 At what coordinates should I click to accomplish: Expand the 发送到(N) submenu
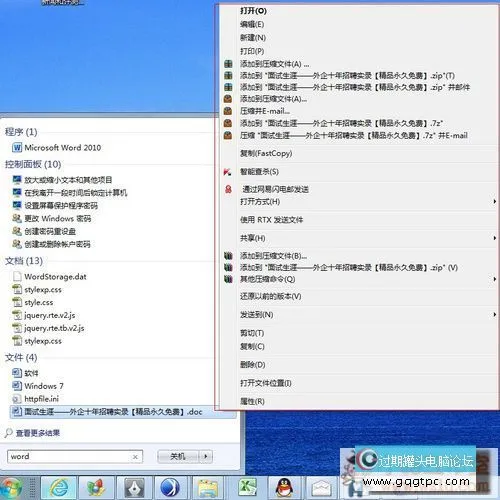495,314
